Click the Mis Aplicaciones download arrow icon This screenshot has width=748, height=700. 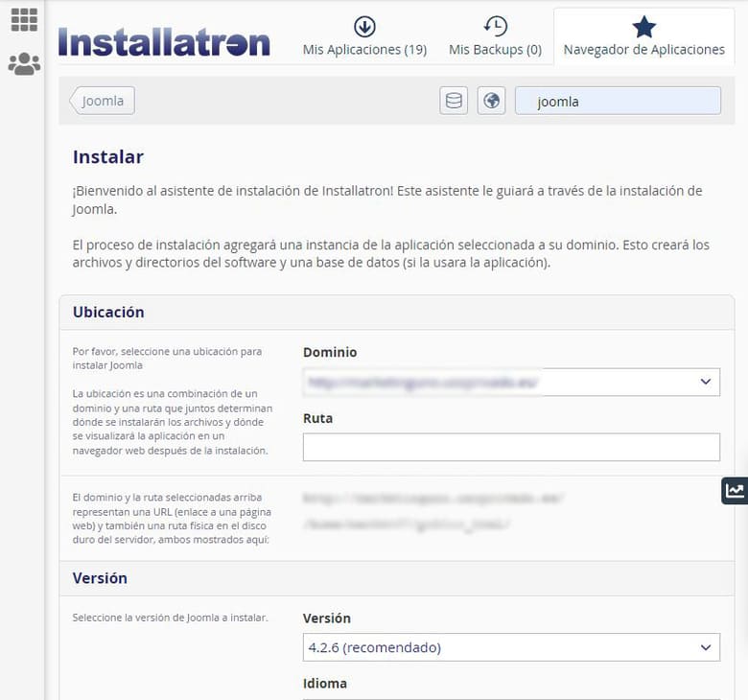point(364,26)
